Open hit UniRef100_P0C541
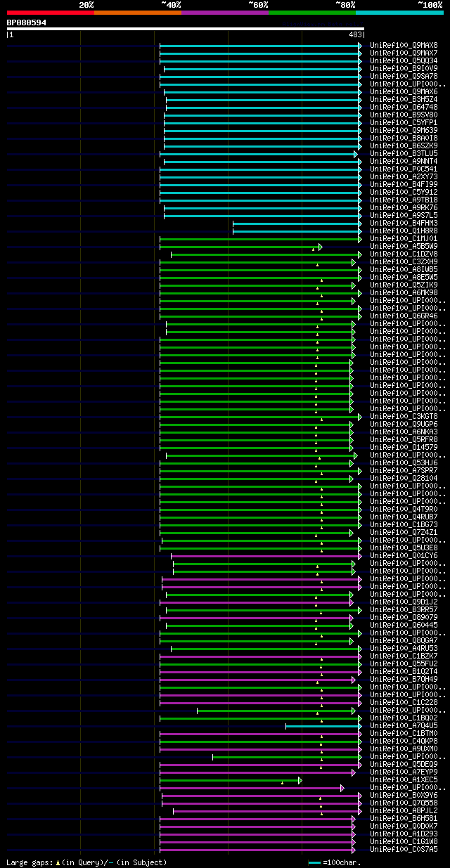The width and height of the screenshot is (450, 868). click(405, 169)
